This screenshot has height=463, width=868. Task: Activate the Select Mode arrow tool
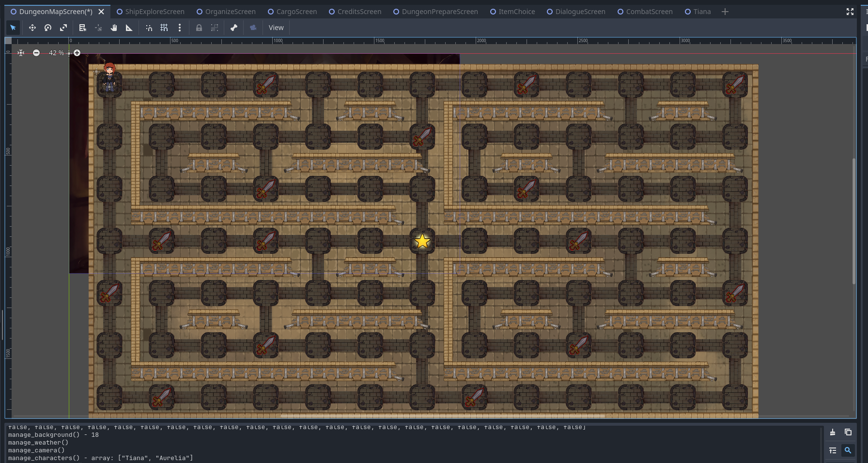[13, 28]
